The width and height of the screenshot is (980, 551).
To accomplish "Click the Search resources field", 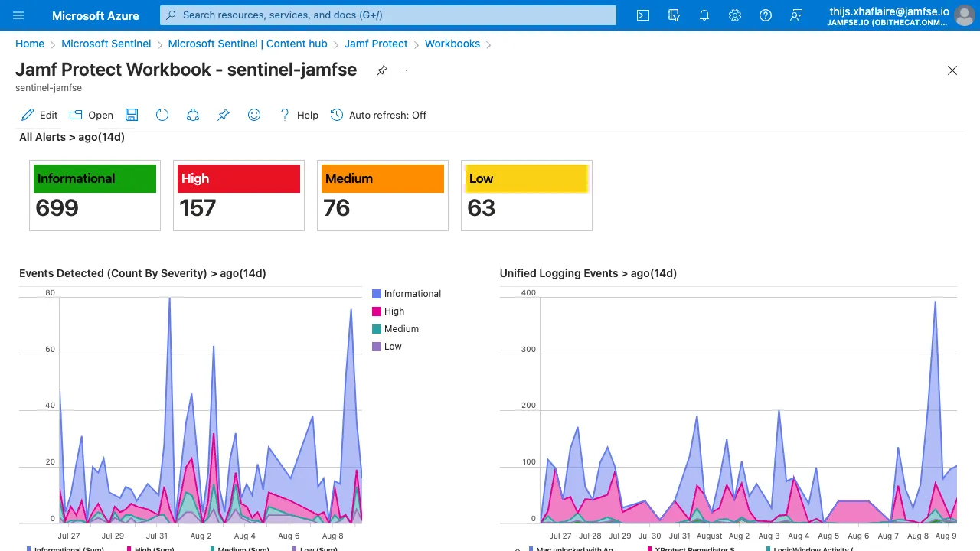I will tap(387, 15).
